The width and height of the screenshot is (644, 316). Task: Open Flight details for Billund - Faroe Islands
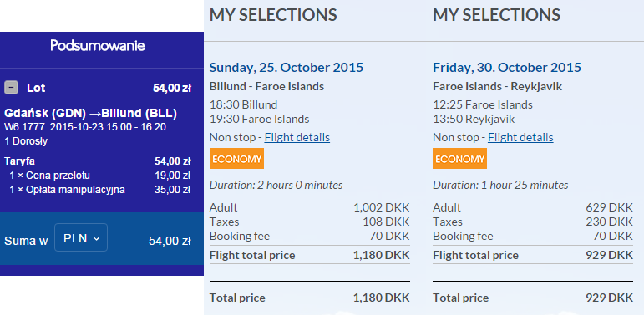point(297,137)
